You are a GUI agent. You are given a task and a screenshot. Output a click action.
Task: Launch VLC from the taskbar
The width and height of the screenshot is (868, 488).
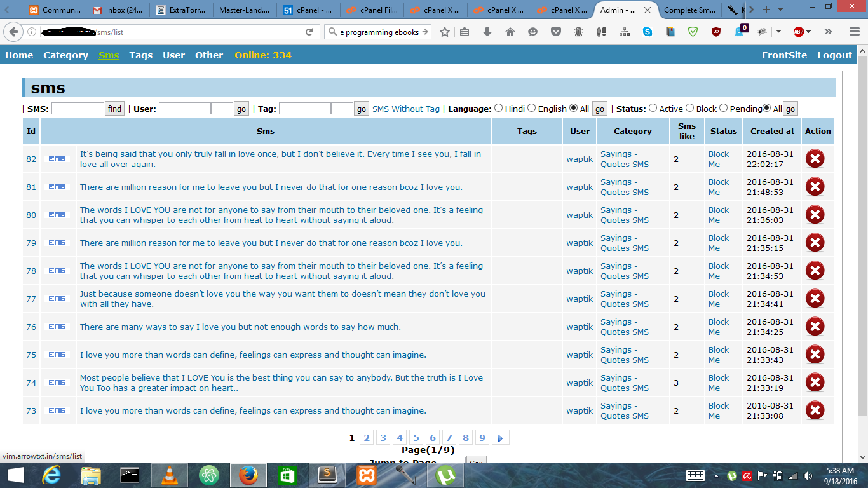click(x=170, y=475)
